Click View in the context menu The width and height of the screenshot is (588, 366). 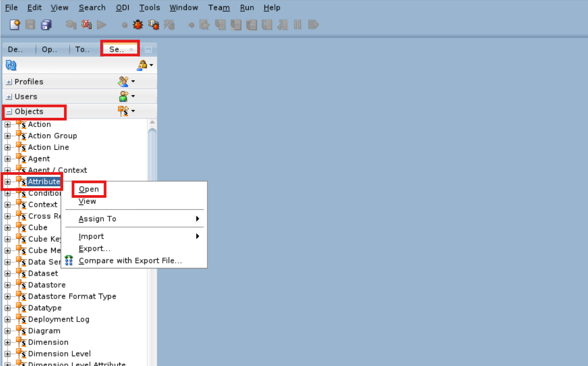87,201
